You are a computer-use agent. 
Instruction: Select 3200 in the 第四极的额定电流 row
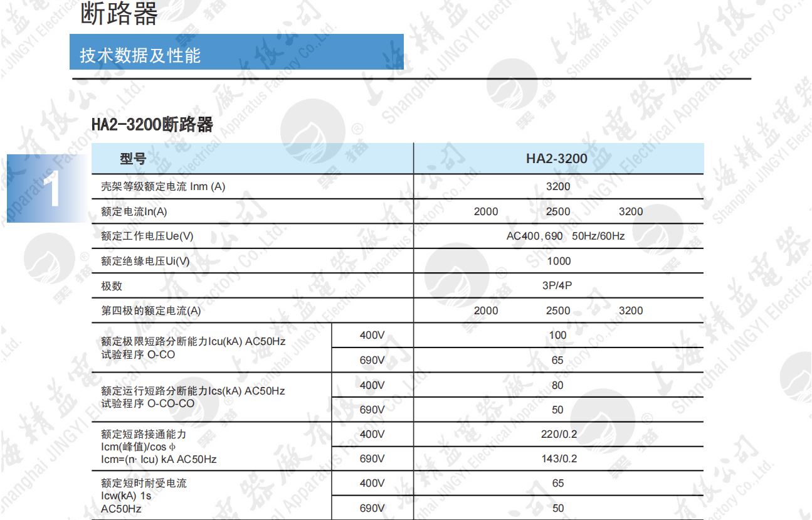click(x=631, y=310)
